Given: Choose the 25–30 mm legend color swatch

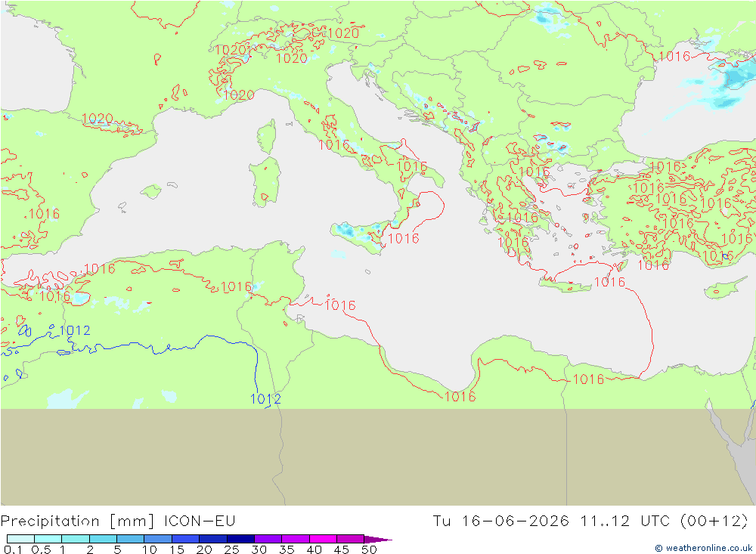Looking at the screenshot, I should (240, 539).
